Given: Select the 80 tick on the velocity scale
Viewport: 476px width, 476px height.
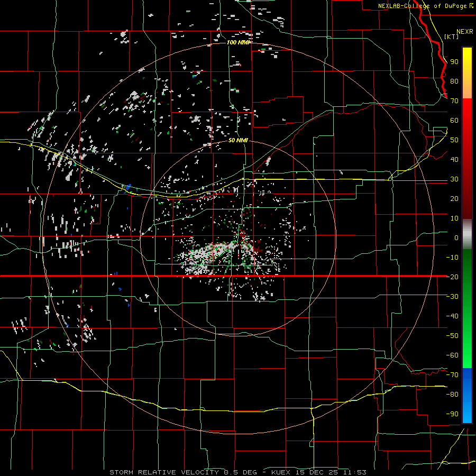Looking at the screenshot, I should click(454, 81).
